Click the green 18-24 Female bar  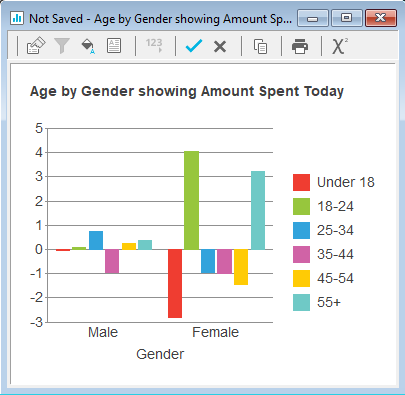(x=192, y=200)
